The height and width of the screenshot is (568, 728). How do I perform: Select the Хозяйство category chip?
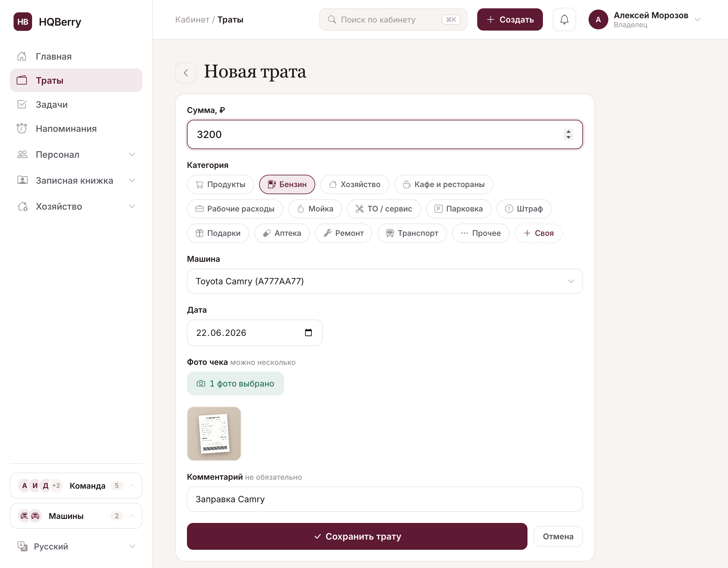[354, 184]
